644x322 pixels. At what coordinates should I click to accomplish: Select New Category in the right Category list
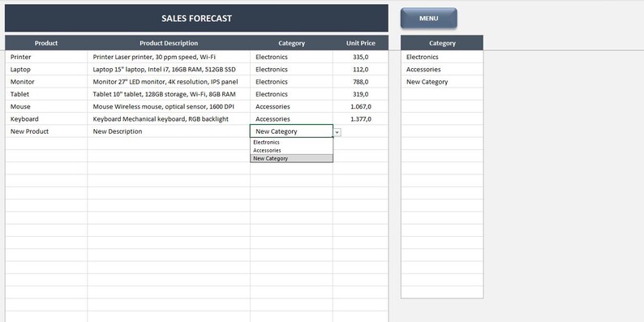[442, 82]
